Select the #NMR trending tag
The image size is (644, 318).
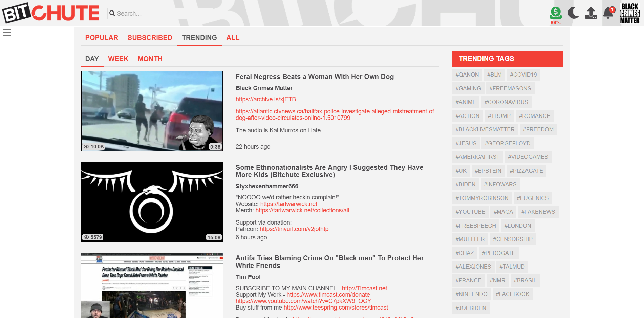[x=497, y=280]
